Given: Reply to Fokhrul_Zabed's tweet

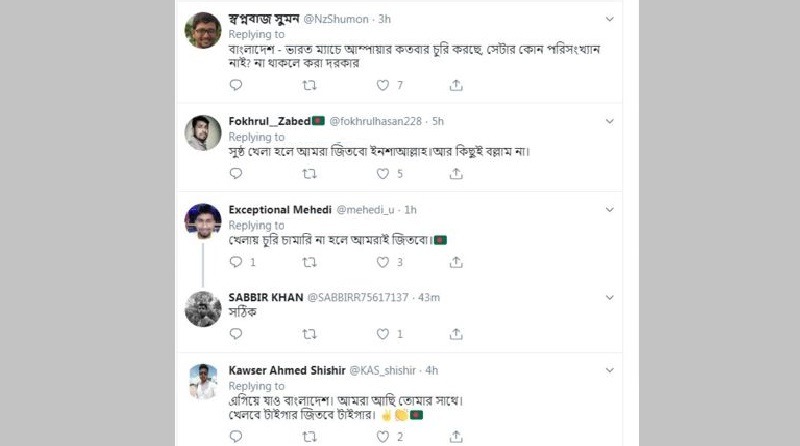Looking at the screenshot, I should [x=235, y=173].
